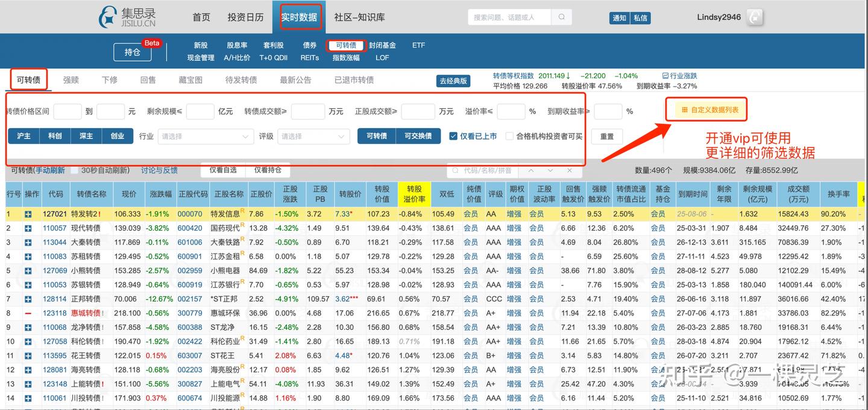Image resolution: width=868 pixels, height=410 pixels.
Task: Click the 仅看自选 button
Action: pyautogui.click(x=223, y=170)
